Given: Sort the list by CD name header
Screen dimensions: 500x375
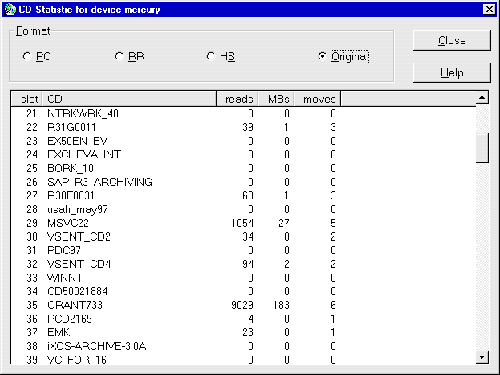Looking at the screenshot, I should [129, 99].
